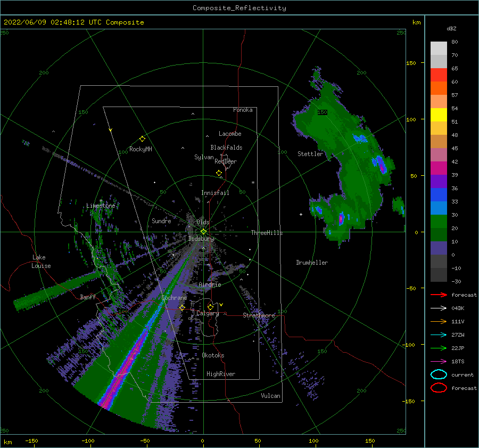Click the red forecast arrow legend icon

(439, 295)
